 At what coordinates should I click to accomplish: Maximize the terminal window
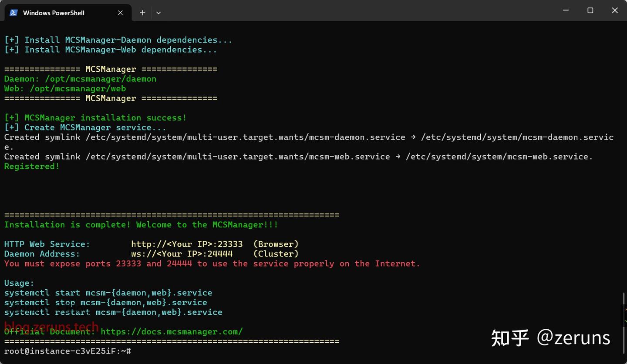point(590,10)
